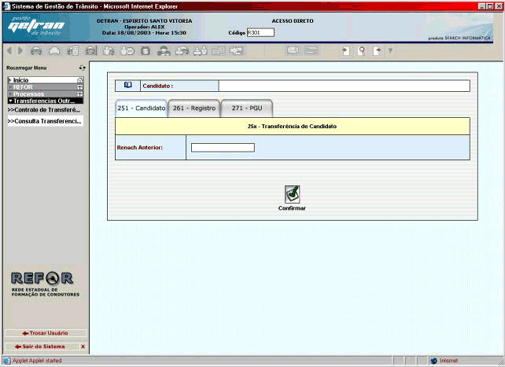
Task: Select the vehicle document sheet toolbar icon
Action: click(x=73, y=51)
